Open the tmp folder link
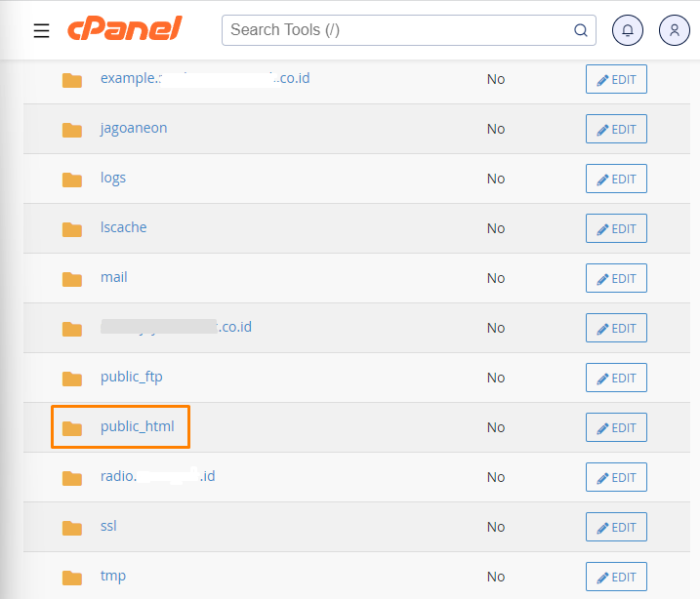The width and height of the screenshot is (700, 599). tap(113, 577)
